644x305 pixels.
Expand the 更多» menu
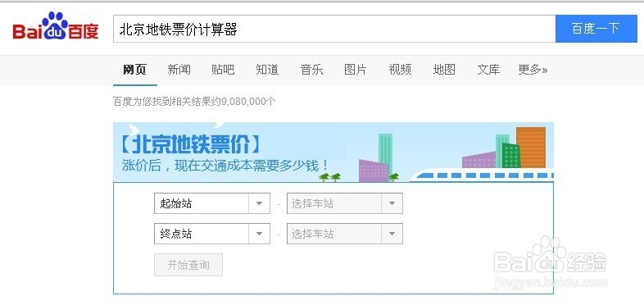coord(533,70)
